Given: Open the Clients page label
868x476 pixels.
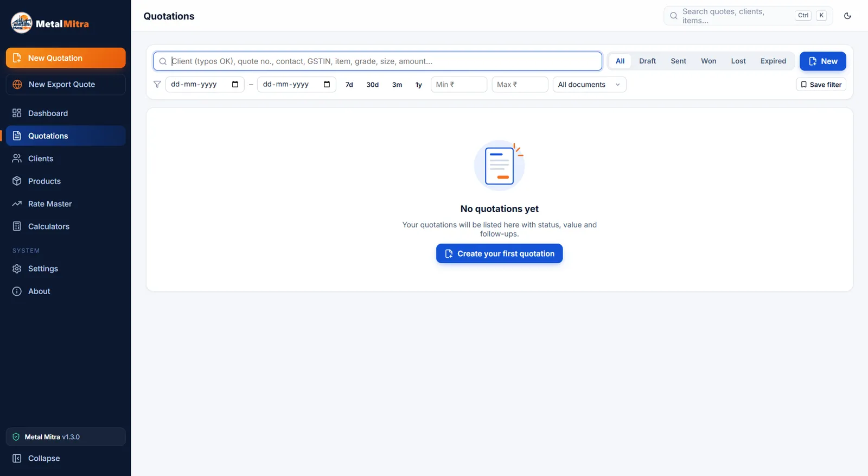Looking at the screenshot, I should 41,158.
